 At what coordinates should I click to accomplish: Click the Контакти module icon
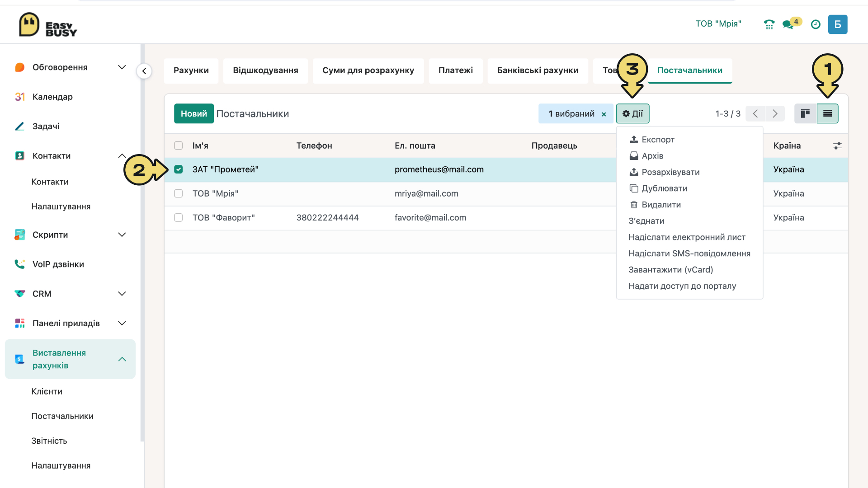click(20, 156)
